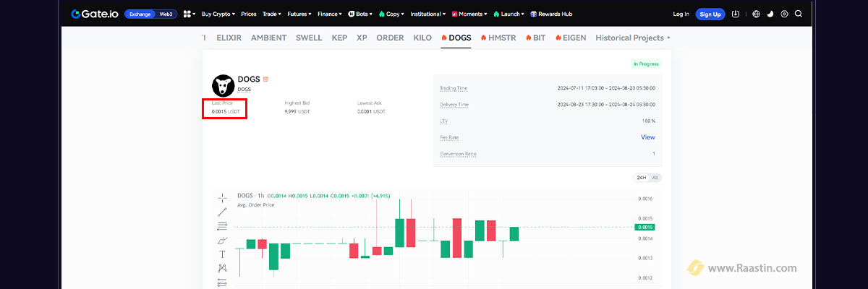Switch to the BIT project tab

pyautogui.click(x=535, y=38)
